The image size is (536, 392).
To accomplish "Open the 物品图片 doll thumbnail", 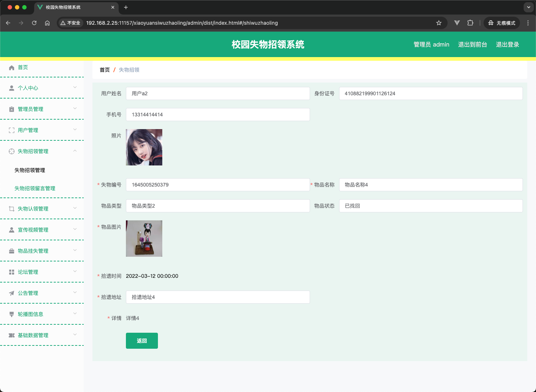I will coord(144,239).
